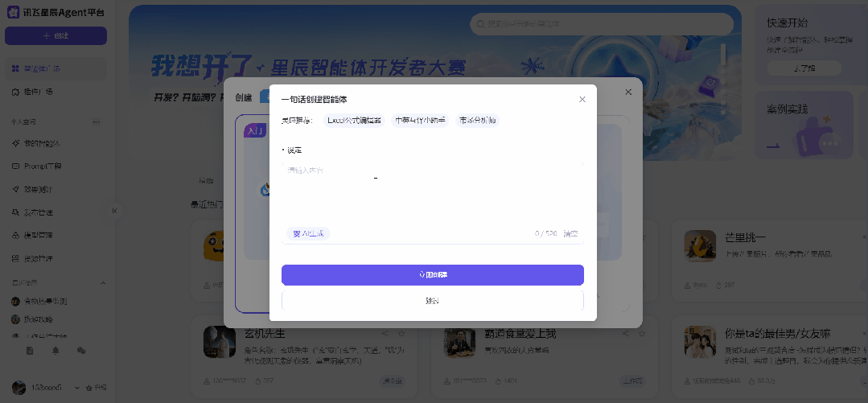Click the document icon at the sidebar bottom
868x403 pixels.
[x=30, y=351]
